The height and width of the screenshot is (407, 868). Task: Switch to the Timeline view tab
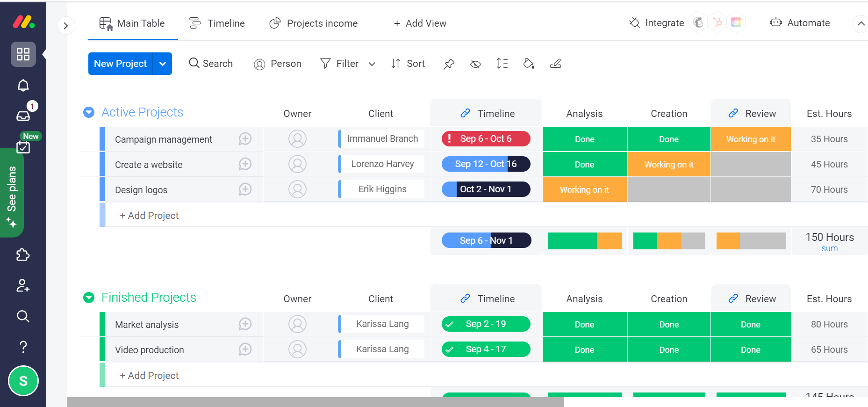point(217,23)
